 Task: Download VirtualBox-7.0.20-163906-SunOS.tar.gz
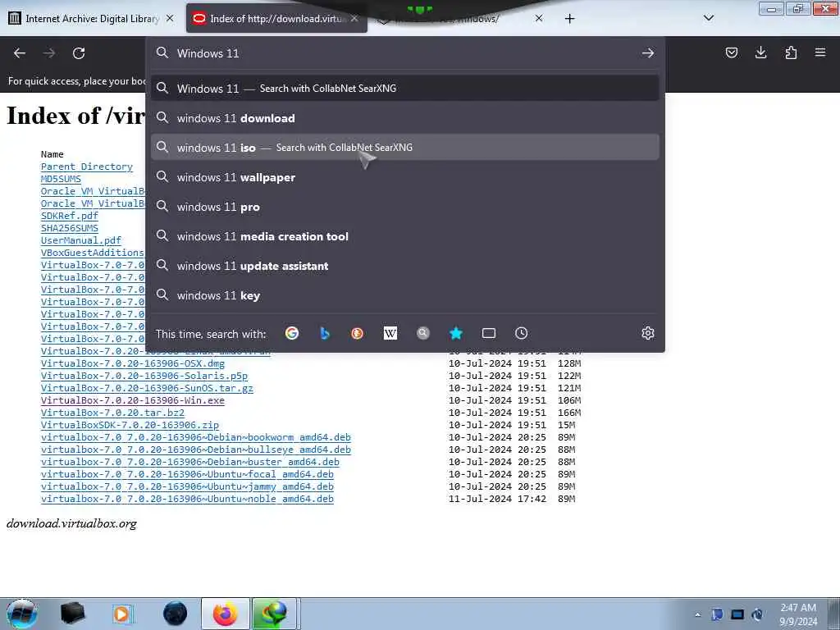tap(147, 388)
